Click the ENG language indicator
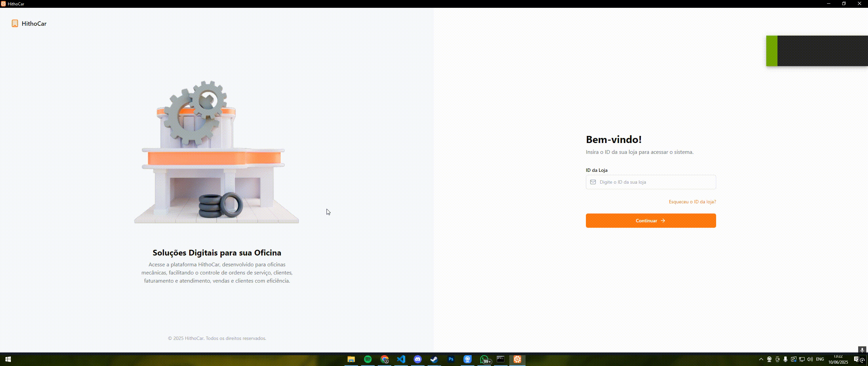Viewport: 868px width, 366px height. 820,359
